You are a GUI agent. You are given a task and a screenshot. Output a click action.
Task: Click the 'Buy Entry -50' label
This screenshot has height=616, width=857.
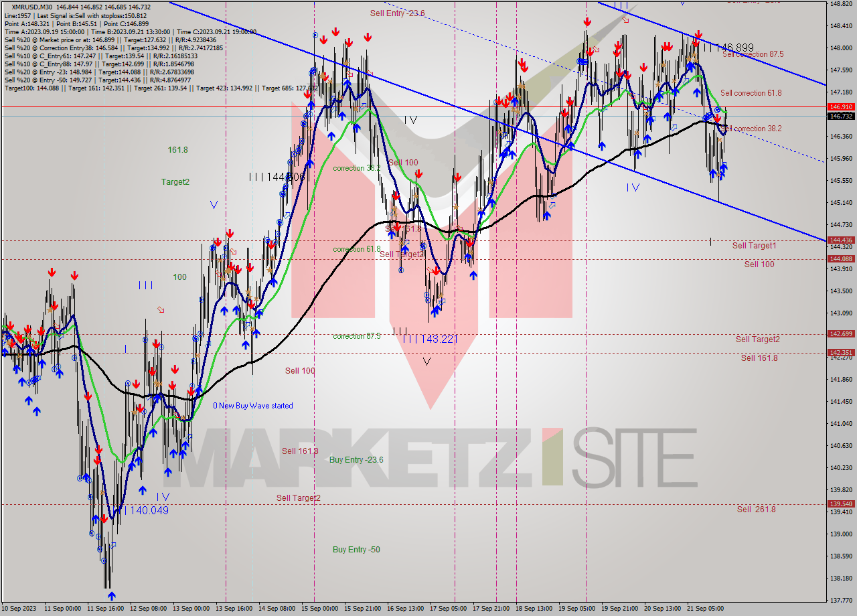tap(356, 550)
